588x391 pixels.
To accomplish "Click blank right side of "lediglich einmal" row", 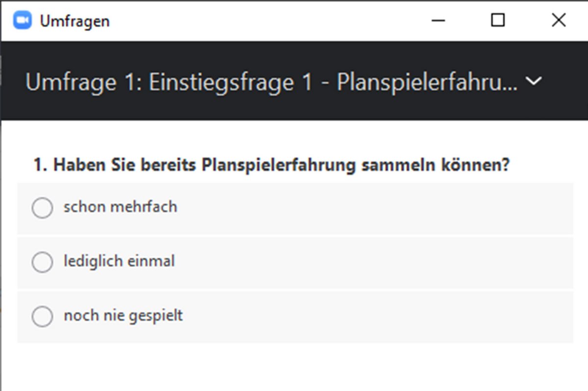I will (x=392, y=263).
